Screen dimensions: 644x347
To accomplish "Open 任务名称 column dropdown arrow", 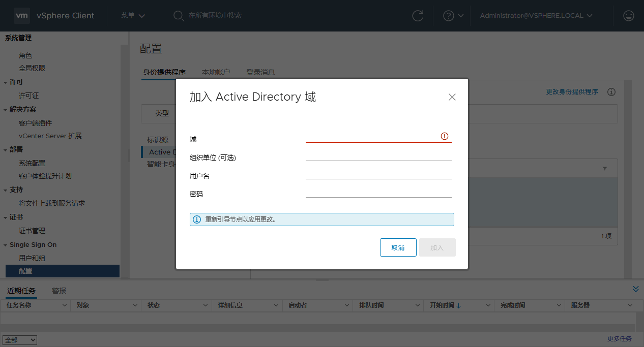I will point(65,305).
